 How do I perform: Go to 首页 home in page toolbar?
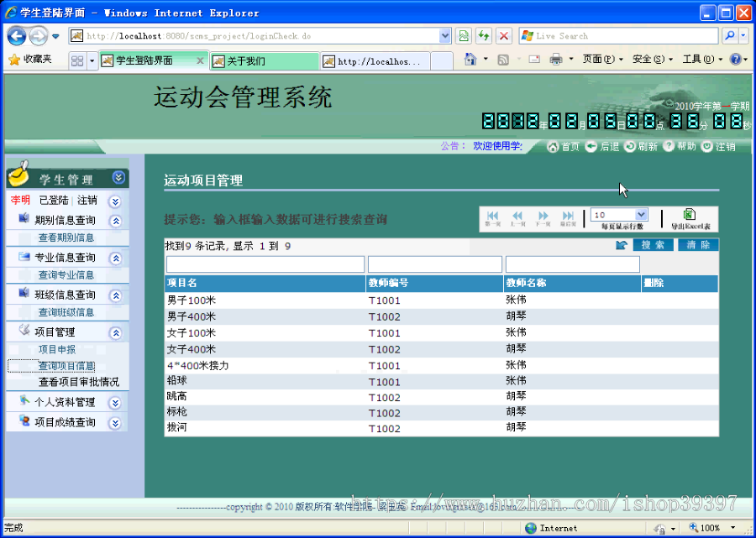pos(563,146)
